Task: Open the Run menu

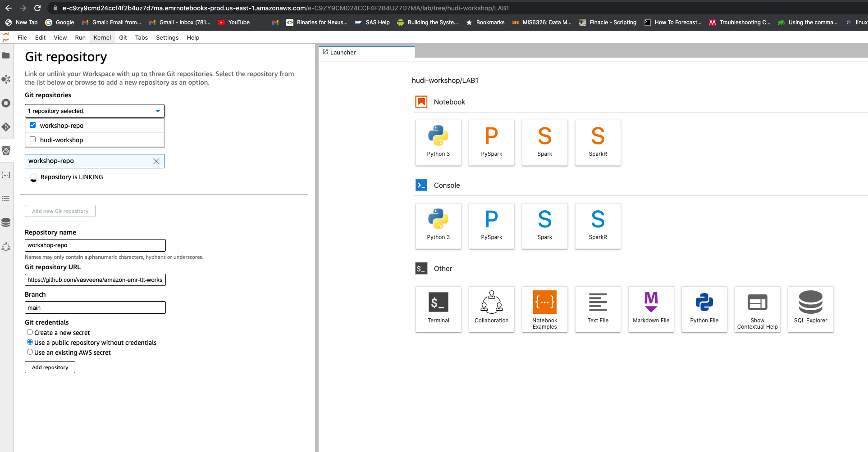Action: coord(80,37)
